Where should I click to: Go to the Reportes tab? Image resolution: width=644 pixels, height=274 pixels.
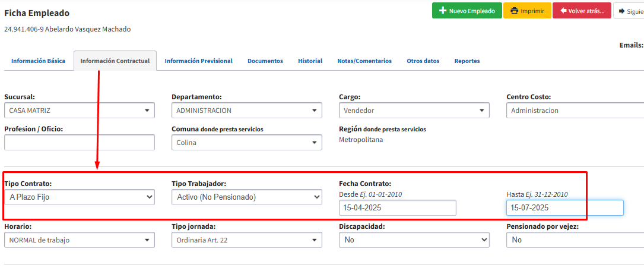467,61
